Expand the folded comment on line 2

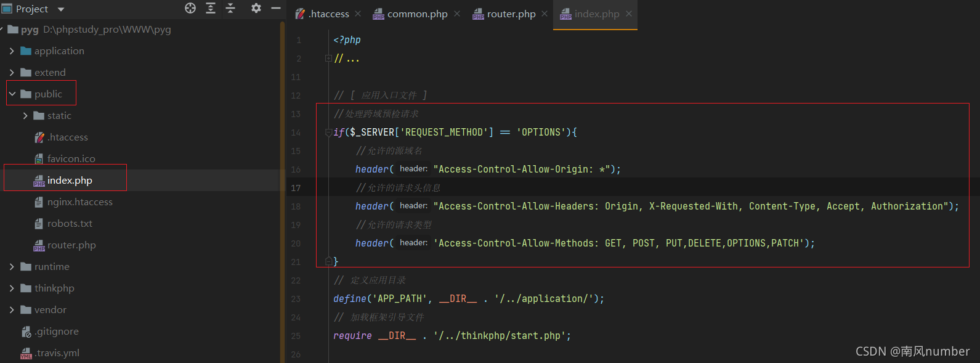[x=328, y=59]
